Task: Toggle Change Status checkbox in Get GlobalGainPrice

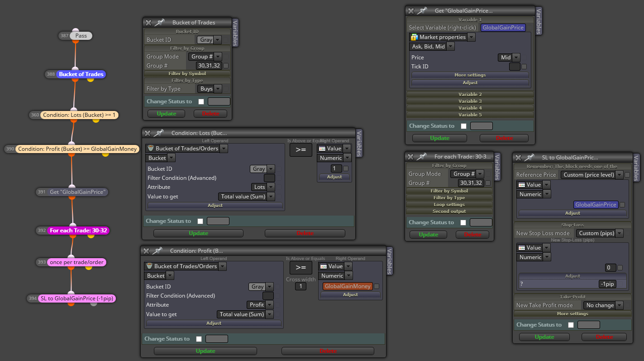Action: [463, 126]
